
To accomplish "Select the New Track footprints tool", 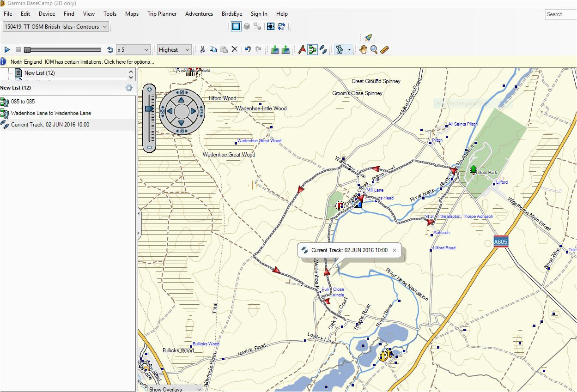I will click(323, 49).
